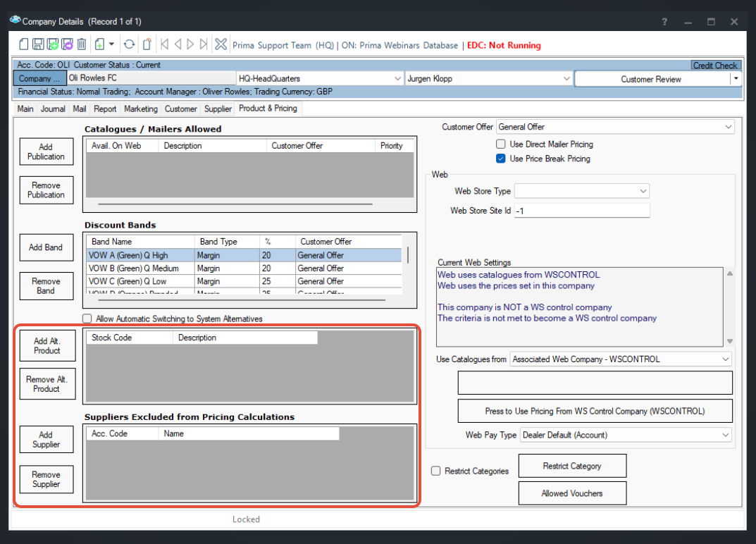Switch to the Main tab
This screenshot has height=544, width=756.
tap(25, 109)
